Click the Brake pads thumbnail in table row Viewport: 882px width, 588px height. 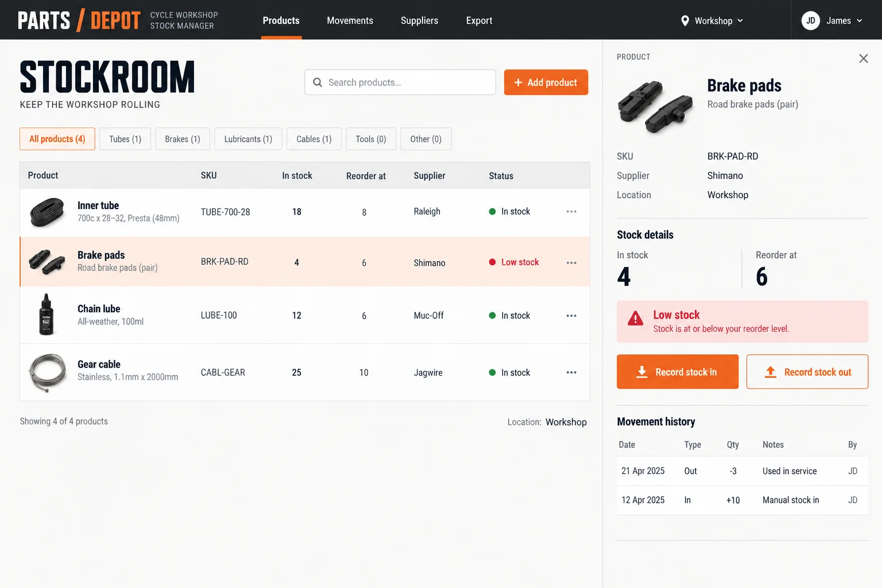pos(47,262)
